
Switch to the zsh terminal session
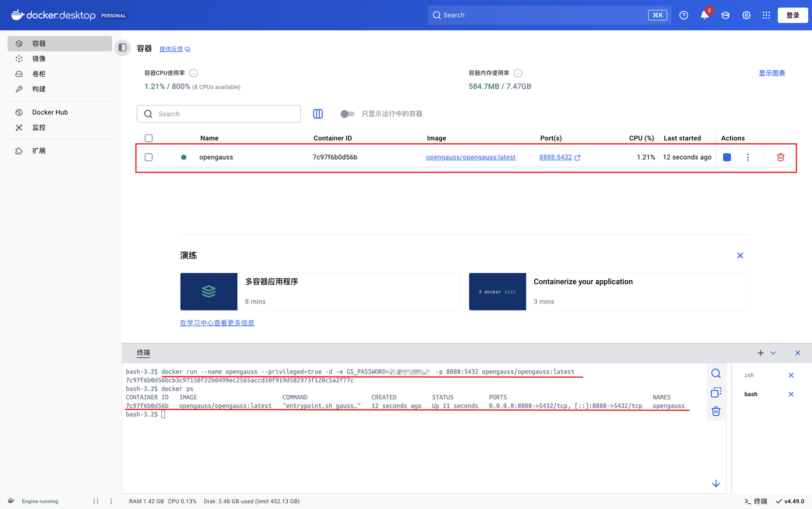pos(749,375)
